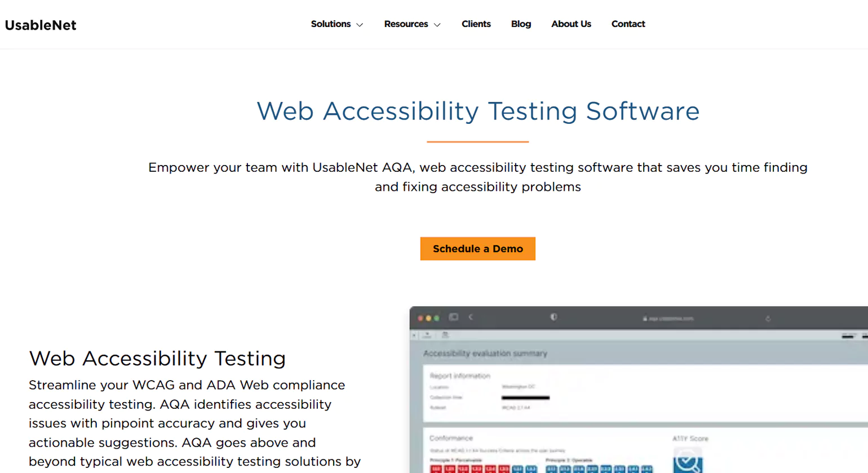
Task: Open the Contact page
Action: point(628,24)
